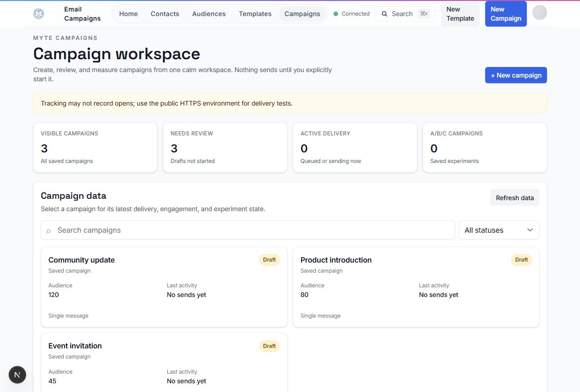
Task: Click the A/B/C Campaigns stat card
Action: tap(485, 147)
